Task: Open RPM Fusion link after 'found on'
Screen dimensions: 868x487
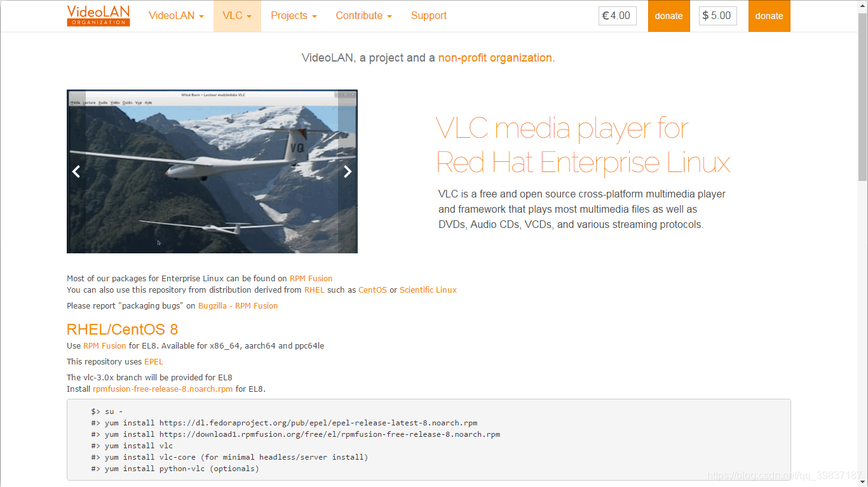Action: (311, 279)
